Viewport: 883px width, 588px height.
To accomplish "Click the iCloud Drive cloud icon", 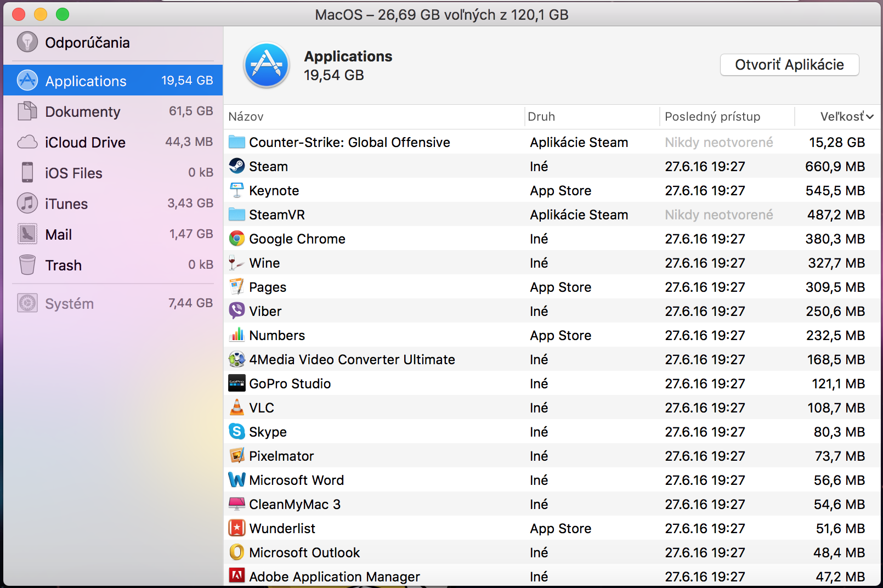I will click(x=27, y=142).
